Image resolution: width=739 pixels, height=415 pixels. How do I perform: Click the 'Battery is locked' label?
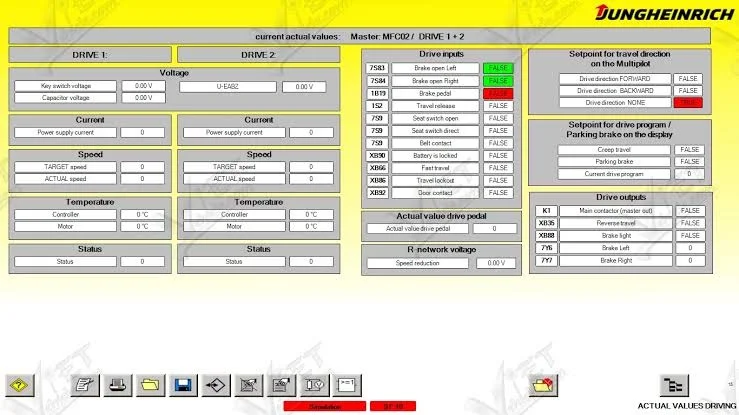pyautogui.click(x=435, y=155)
